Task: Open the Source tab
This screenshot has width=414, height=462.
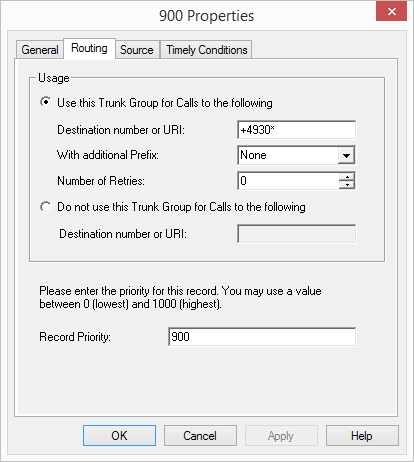Action: [137, 50]
